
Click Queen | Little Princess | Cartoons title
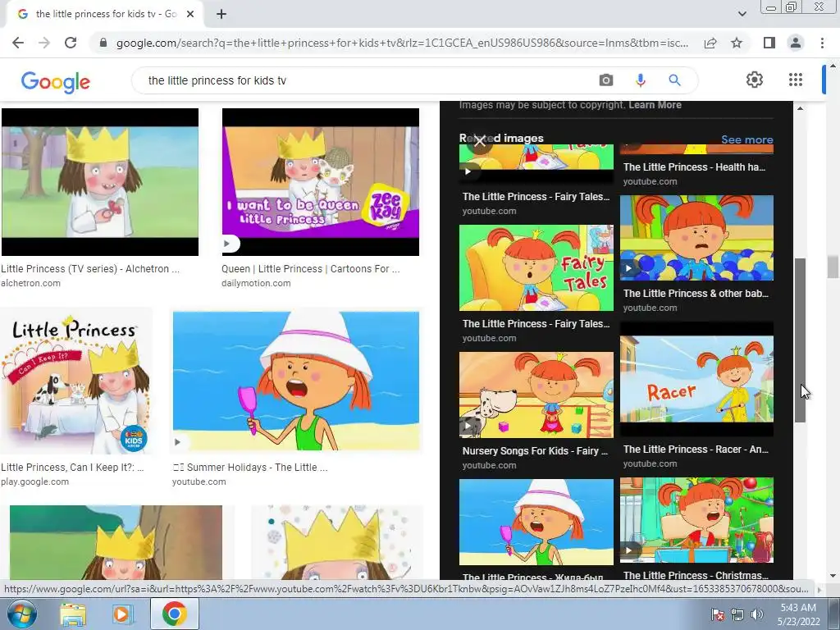click(311, 269)
